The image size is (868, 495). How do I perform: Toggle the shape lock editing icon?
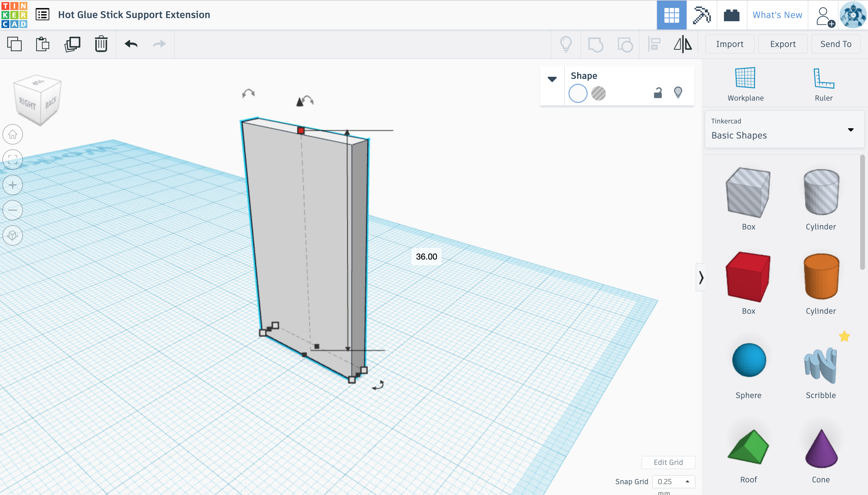[658, 93]
